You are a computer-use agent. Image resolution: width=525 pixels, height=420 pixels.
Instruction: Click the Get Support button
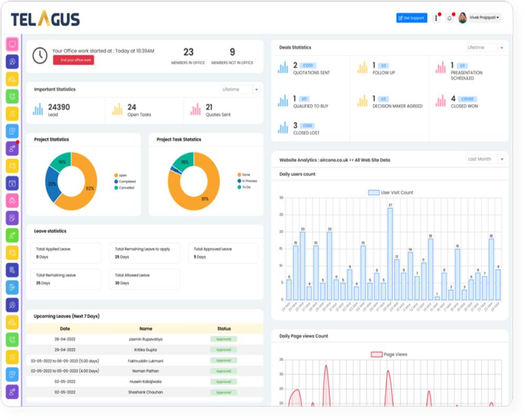(412, 18)
